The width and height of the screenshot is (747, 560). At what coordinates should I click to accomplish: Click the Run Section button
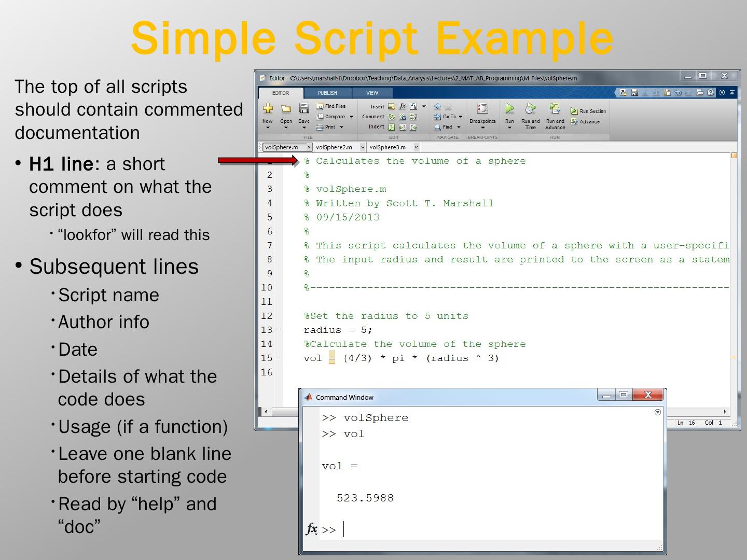tap(588, 111)
